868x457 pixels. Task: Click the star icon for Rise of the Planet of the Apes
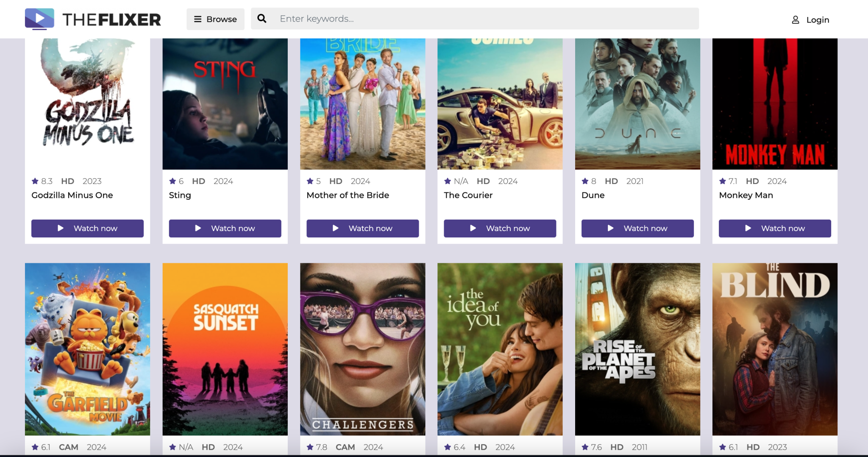[x=585, y=447]
